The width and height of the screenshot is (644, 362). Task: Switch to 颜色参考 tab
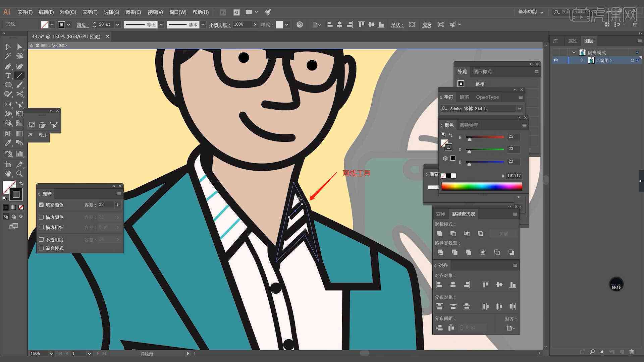click(x=469, y=125)
